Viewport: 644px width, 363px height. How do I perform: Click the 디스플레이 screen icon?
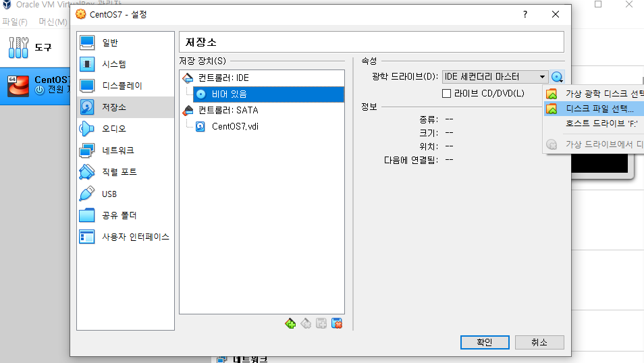pyautogui.click(x=86, y=86)
